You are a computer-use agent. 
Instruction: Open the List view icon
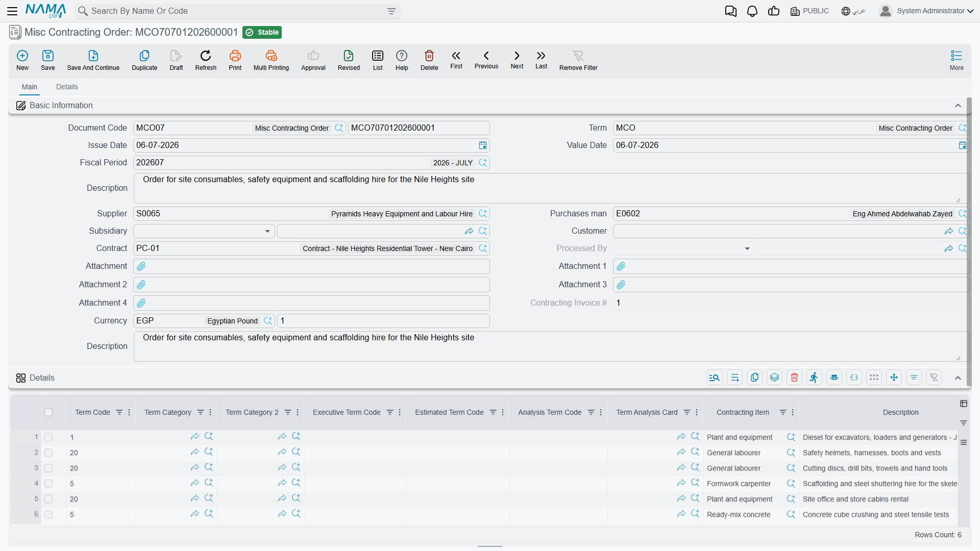(x=378, y=60)
